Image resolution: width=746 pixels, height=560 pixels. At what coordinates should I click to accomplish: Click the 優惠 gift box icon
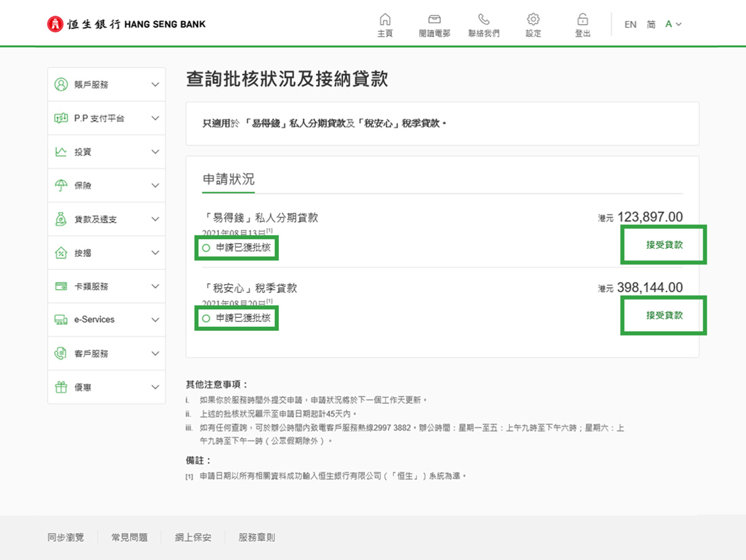61,387
